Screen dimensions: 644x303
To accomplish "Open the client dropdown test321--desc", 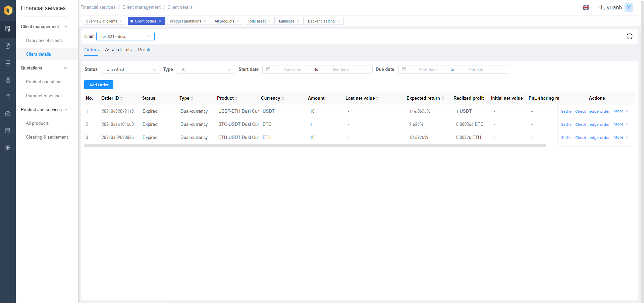I will click(125, 36).
